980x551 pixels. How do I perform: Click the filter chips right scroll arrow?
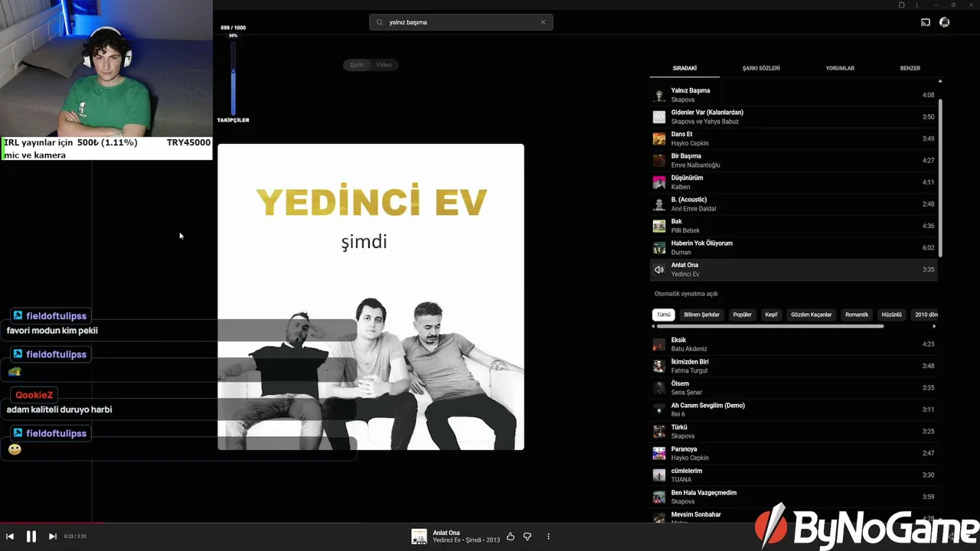(934, 327)
